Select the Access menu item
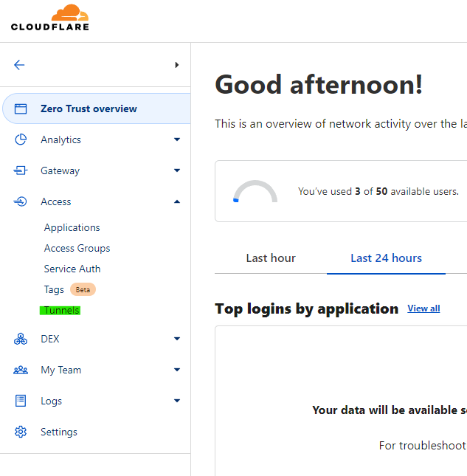 [56, 201]
